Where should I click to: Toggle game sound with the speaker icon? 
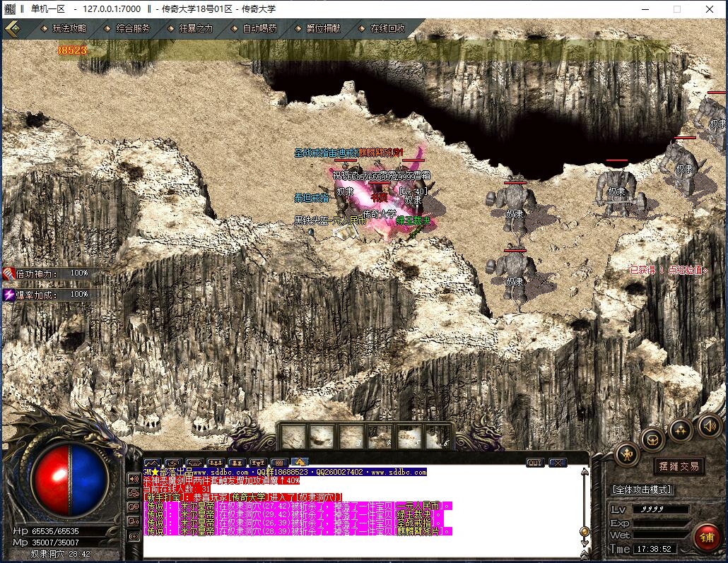pos(710,425)
